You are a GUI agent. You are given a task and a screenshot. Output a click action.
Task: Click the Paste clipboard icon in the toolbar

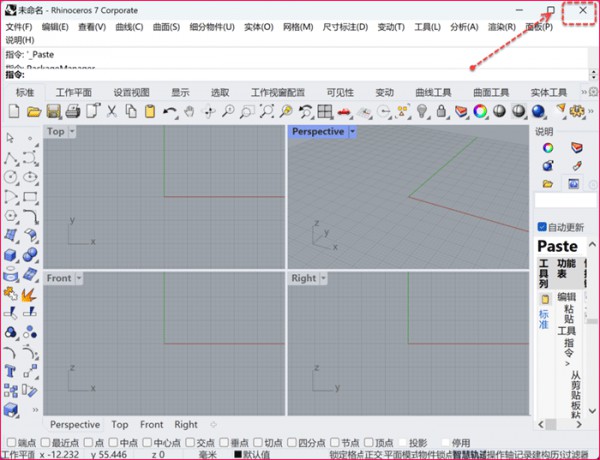pyautogui.click(x=150, y=111)
